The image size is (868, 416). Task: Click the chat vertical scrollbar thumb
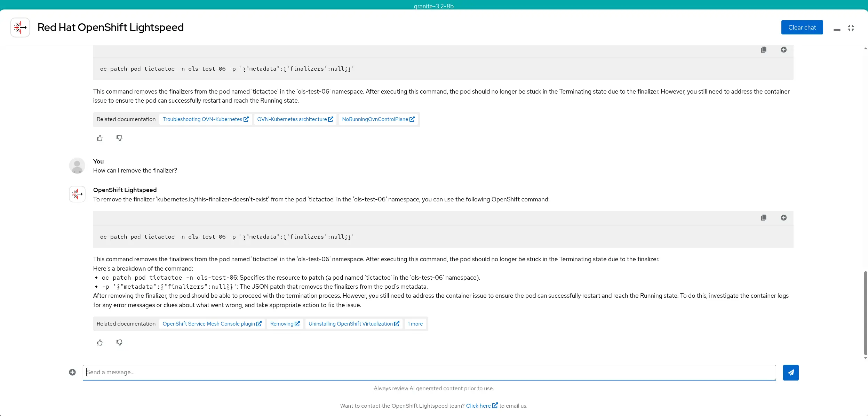tap(866, 313)
